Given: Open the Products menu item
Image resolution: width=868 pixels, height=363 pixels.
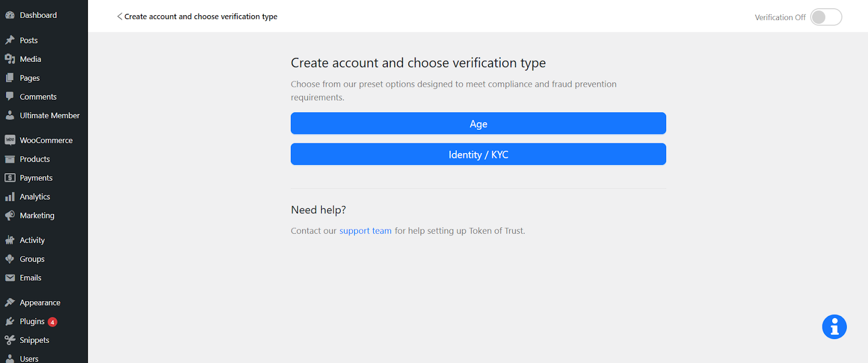Looking at the screenshot, I should pos(35,159).
